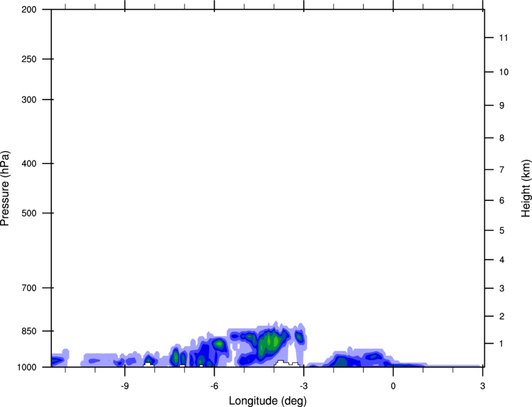Select the 300 pressure tick label
This screenshot has height=407, width=532.
point(29,100)
